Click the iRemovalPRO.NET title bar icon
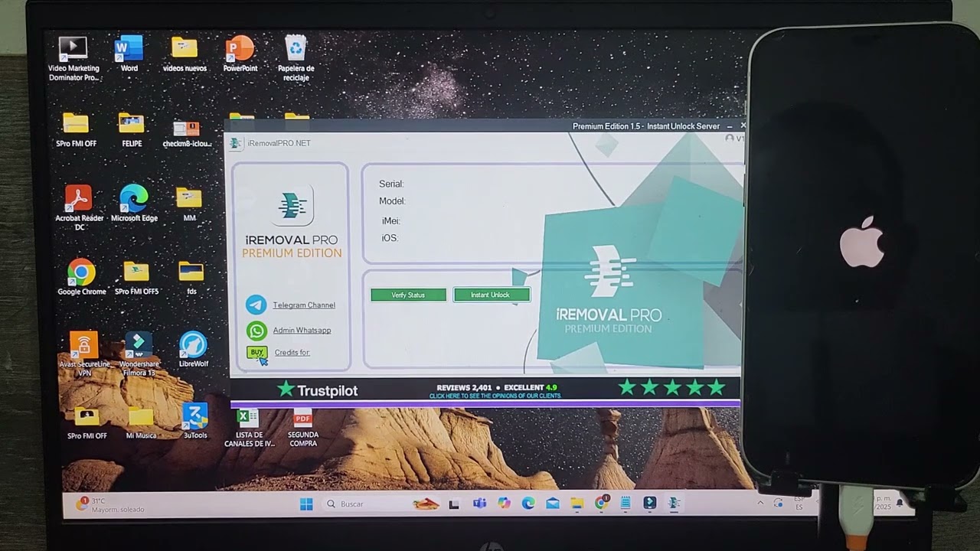980x551 pixels. [x=236, y=143]
